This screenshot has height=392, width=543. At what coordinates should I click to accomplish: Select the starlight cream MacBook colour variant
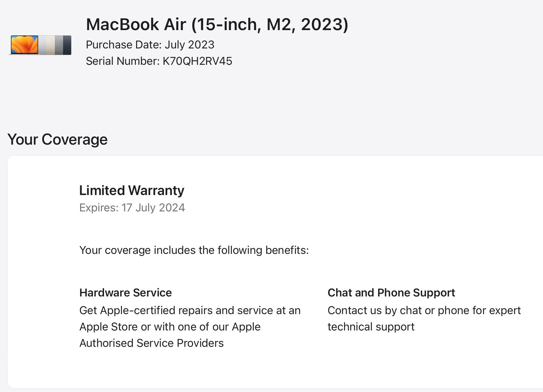50,45
